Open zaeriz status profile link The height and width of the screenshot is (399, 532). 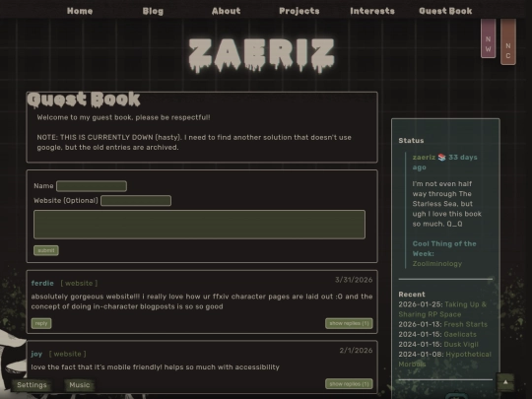click(x=424, y=158)
